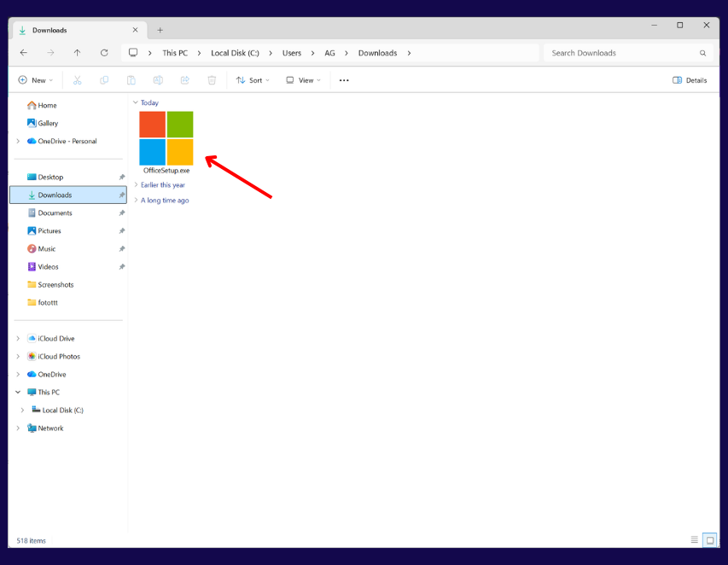Image resolution: width=728 pixels, height=565 pixels.
Task: Click the PC monitor icon in address bar
Action: (133, 52)
